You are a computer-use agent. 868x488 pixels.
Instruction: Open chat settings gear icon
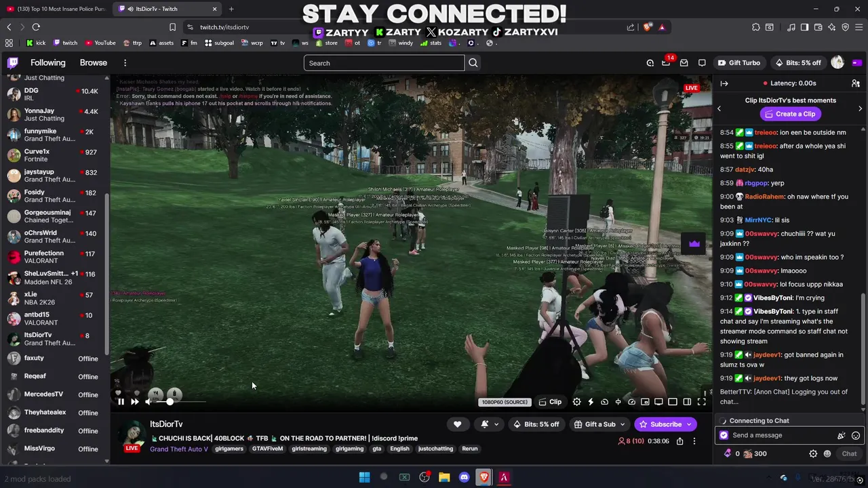point(813,454)
